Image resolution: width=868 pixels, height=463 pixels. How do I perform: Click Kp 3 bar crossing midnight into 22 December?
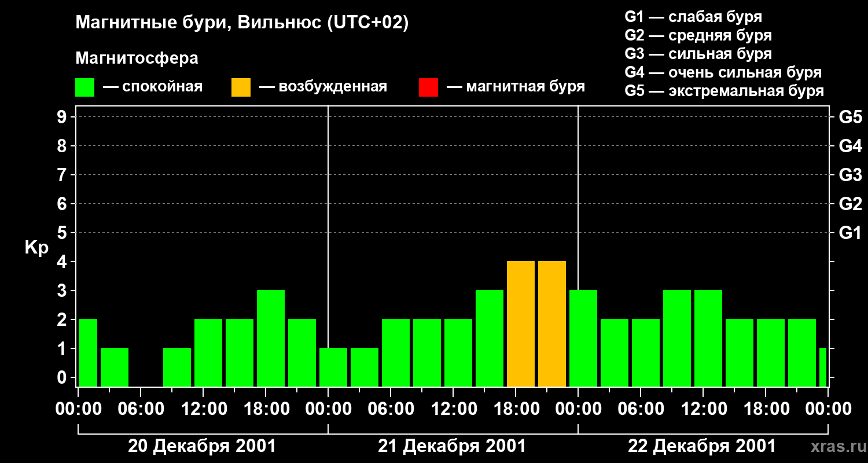(x=583, y=338)
